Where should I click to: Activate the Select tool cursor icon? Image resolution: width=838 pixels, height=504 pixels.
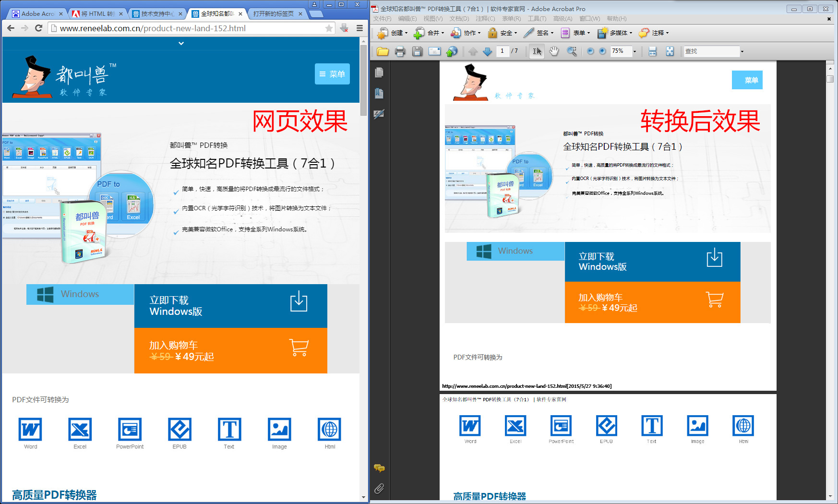coord(537,51)
